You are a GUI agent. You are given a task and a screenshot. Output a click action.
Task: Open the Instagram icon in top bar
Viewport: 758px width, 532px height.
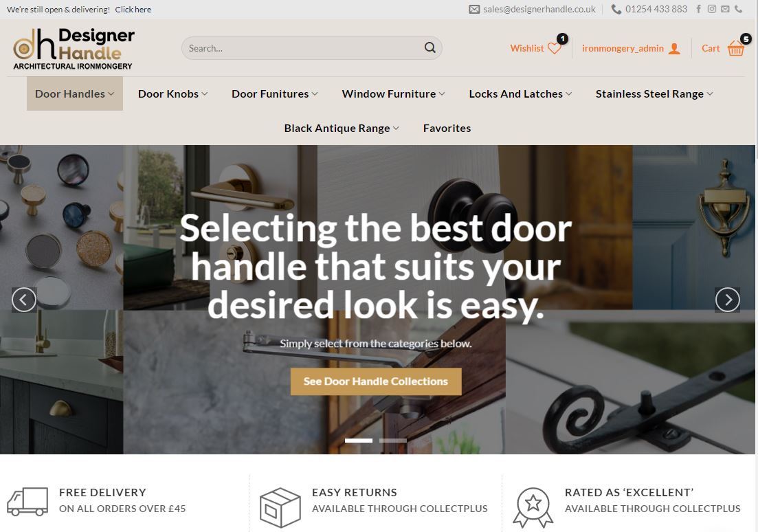[711, 9]
